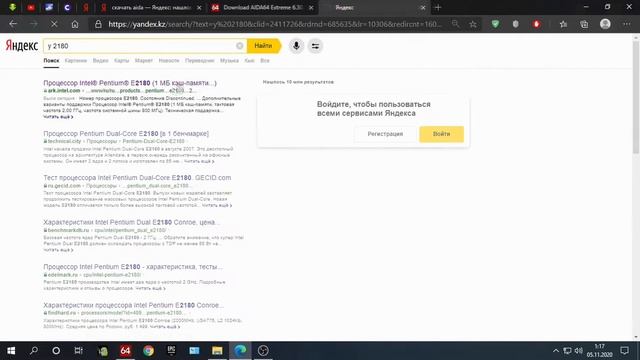Image resolution: width=640 pixels, height=360 pixels.
Task: Select the Видео tab
Action: (x=100, y=60)
